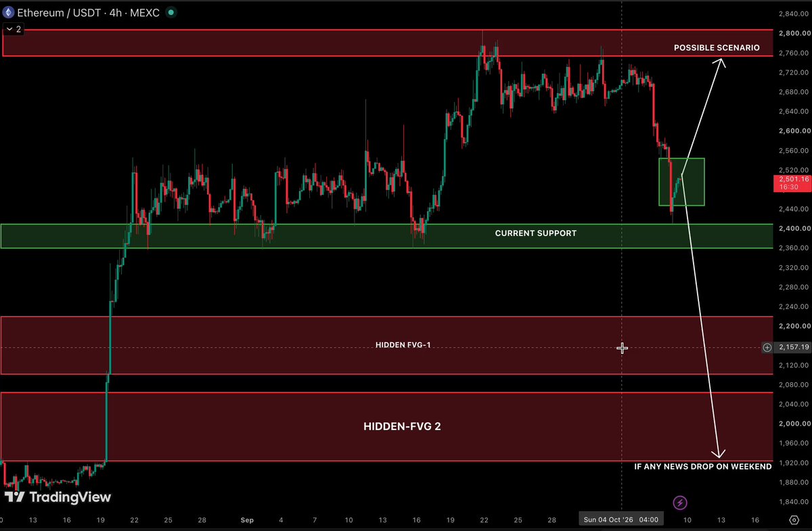Open the Ethereum / USDT symbol title
This screenshot has height=531, width=812.
pos(58,12)
